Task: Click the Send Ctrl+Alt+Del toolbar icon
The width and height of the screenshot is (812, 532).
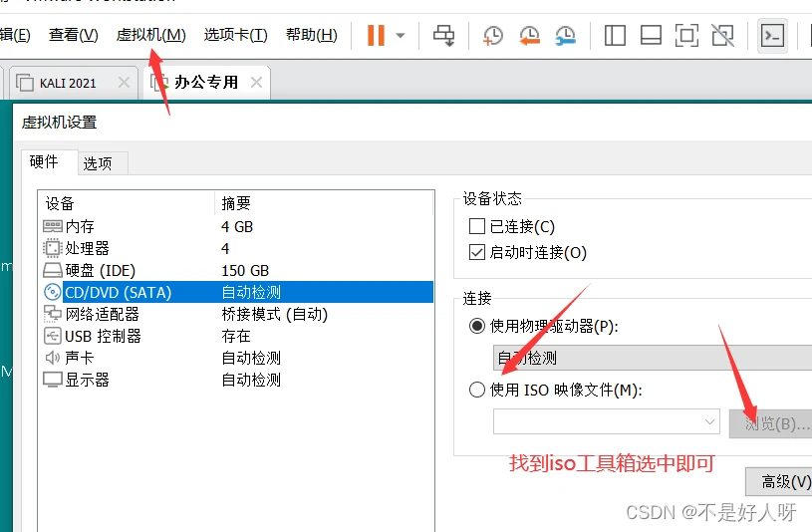Action: click(443, 36)
